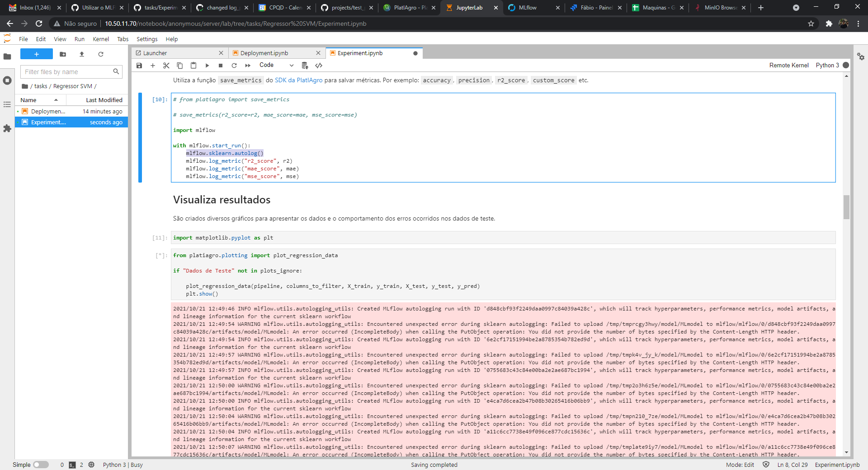
Task: Open the Extension Manager puzzle icon
Action: tap(7, 128)
